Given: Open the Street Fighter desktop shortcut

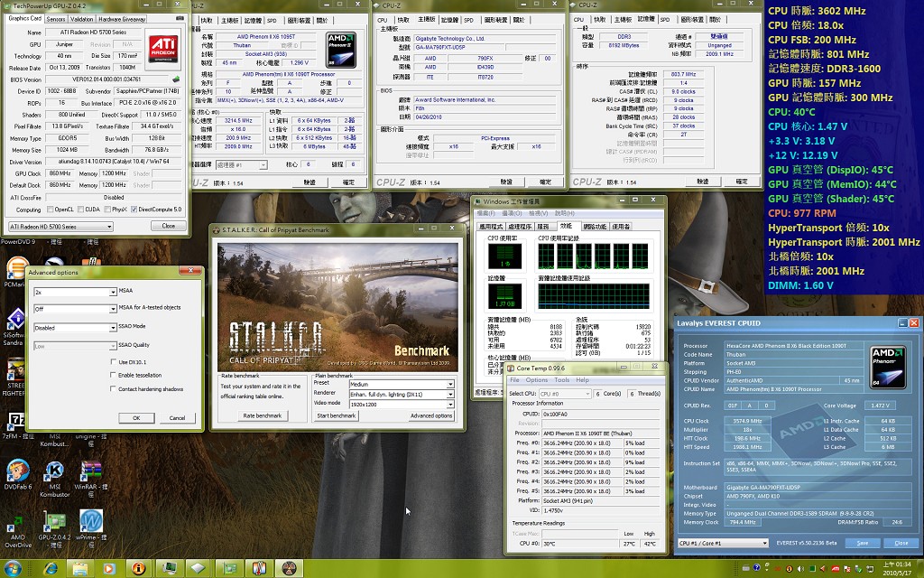Looking at the screenshot, I should point(14,377).
